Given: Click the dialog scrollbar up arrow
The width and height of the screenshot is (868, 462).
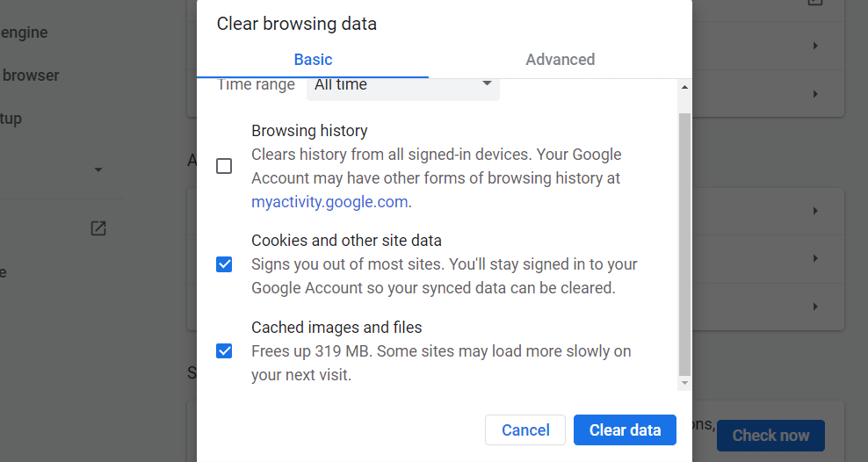Looking at the screenshot, I should pos(684,87).
